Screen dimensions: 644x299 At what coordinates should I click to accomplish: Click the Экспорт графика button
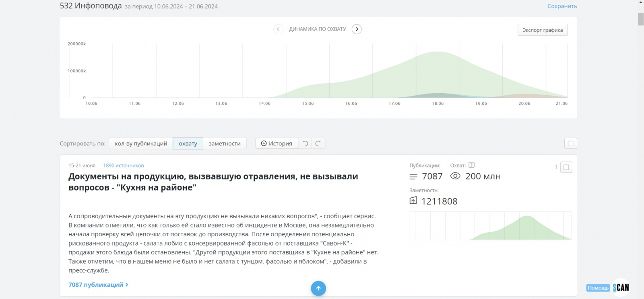click(542, 30)
